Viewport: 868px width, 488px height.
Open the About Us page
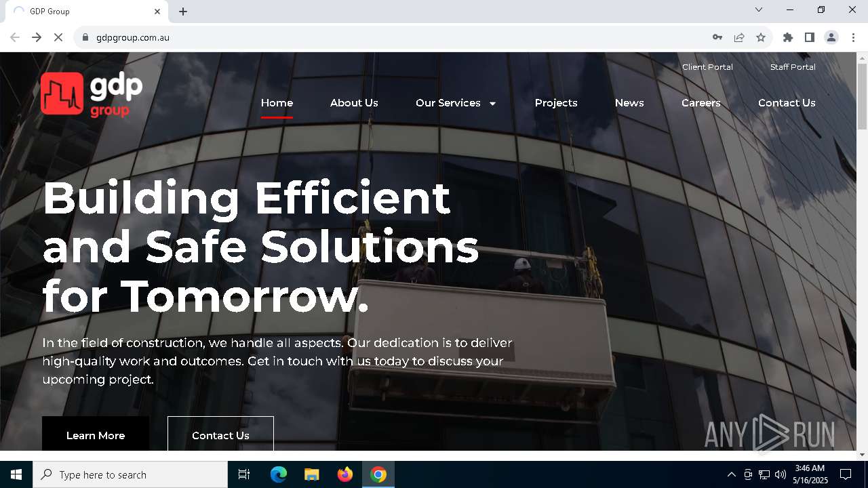[x=354, y=103]
